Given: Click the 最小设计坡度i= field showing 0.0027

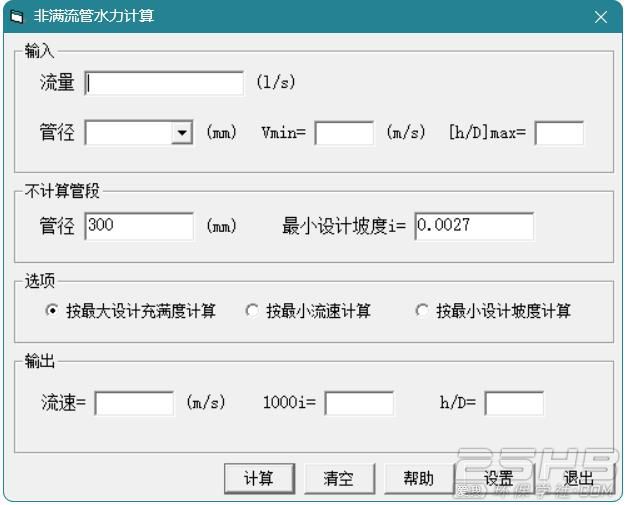Looking at the screenshot, I should pyautogui.click(x=474, y=226).
